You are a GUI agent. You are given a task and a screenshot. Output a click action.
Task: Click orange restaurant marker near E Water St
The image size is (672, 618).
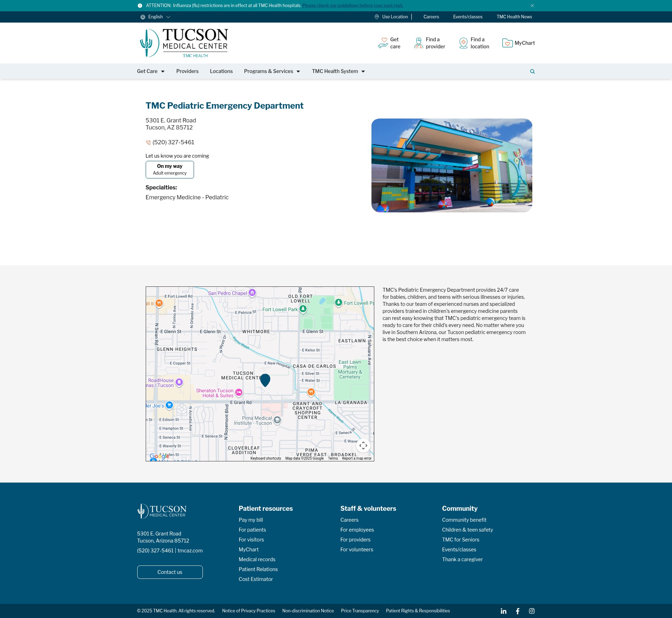(x=311, y=392)
